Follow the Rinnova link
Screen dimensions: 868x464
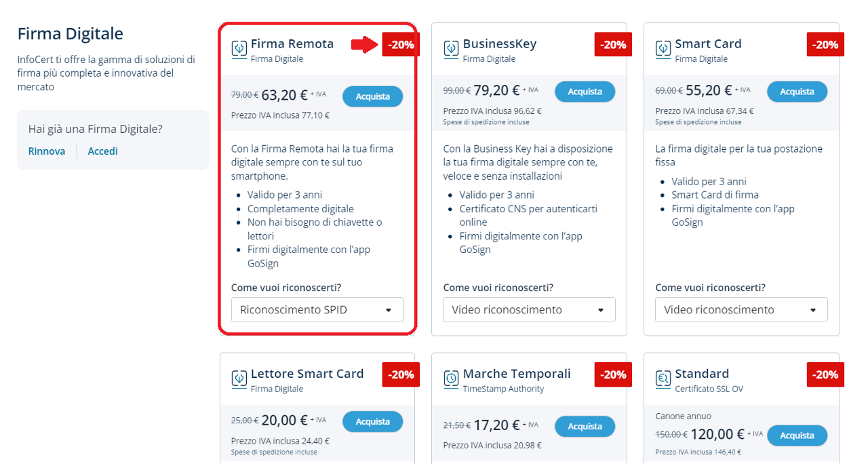tap(47, 151)
